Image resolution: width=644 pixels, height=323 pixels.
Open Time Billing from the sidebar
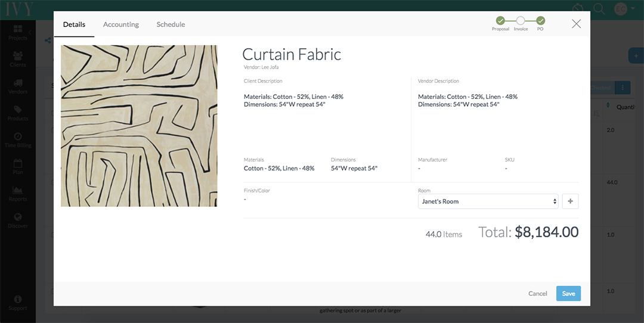18,140
